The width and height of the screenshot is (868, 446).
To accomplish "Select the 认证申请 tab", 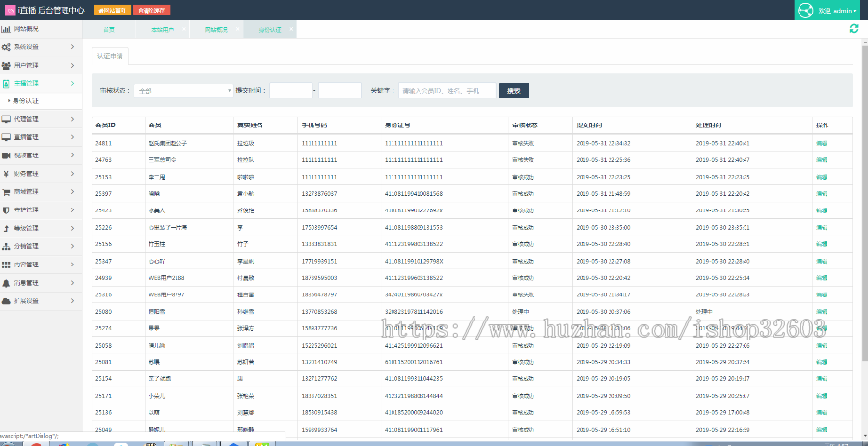I will pyautogui.click(x=110, y=56).
